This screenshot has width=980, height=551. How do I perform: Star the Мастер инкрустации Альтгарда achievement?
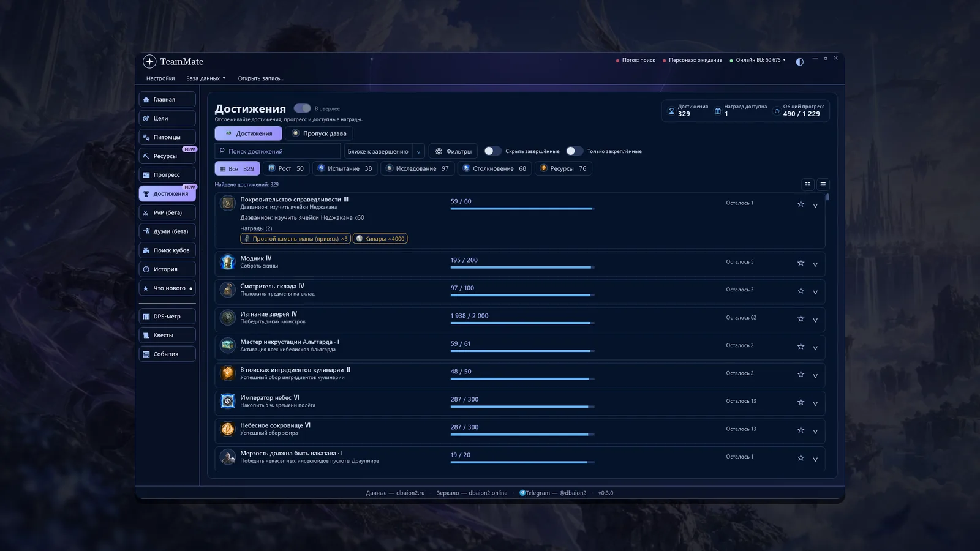pos(801,347)
